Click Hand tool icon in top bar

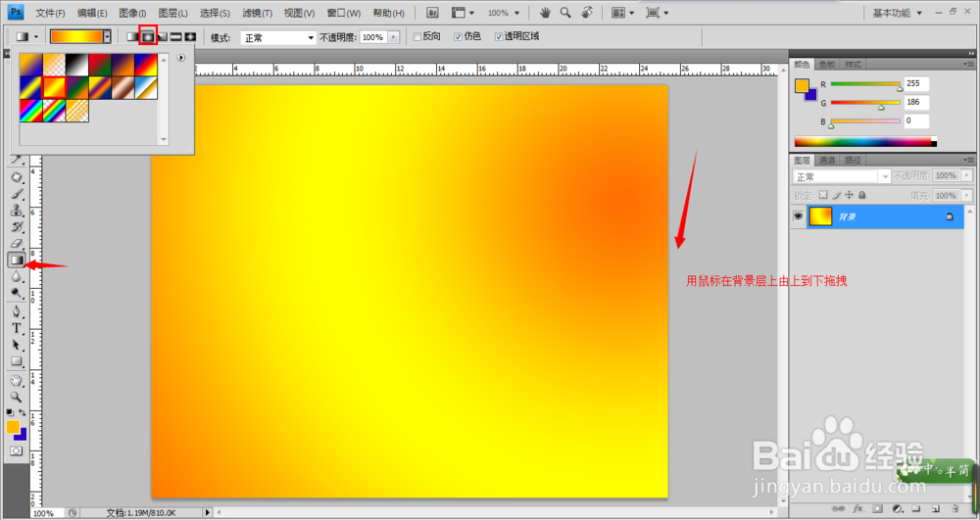[x=545, y=13]
